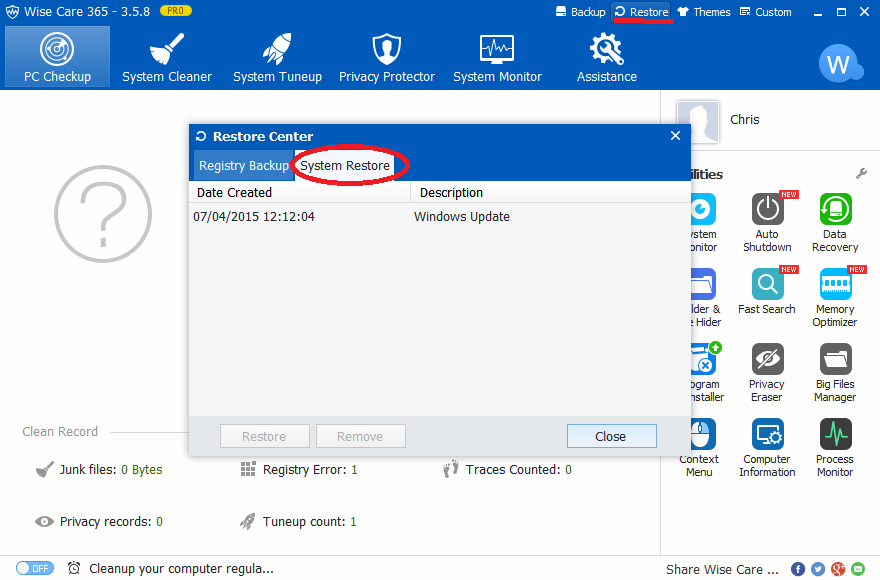Click the Close button in Restore Center
The height and width of the screenshot is (580, 880).
[611, 436]
